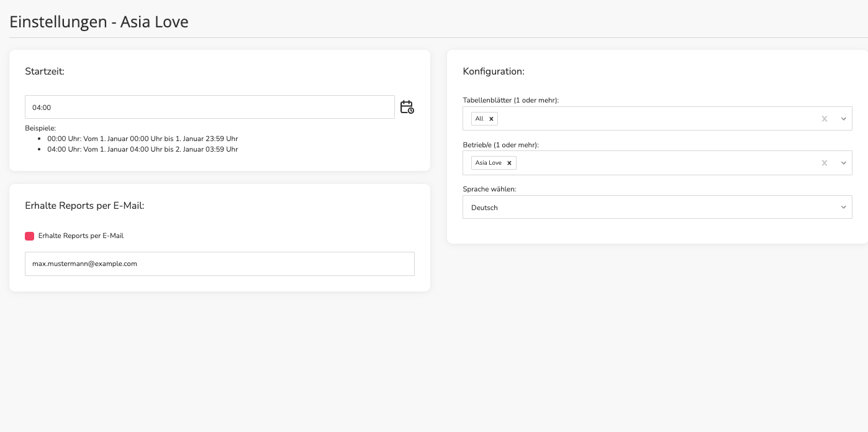The width and height of the screenshot is (868, 432).
Task: Click the "Asia Love" tag label in Betrieb/e
Action: [x=489, y=163]
